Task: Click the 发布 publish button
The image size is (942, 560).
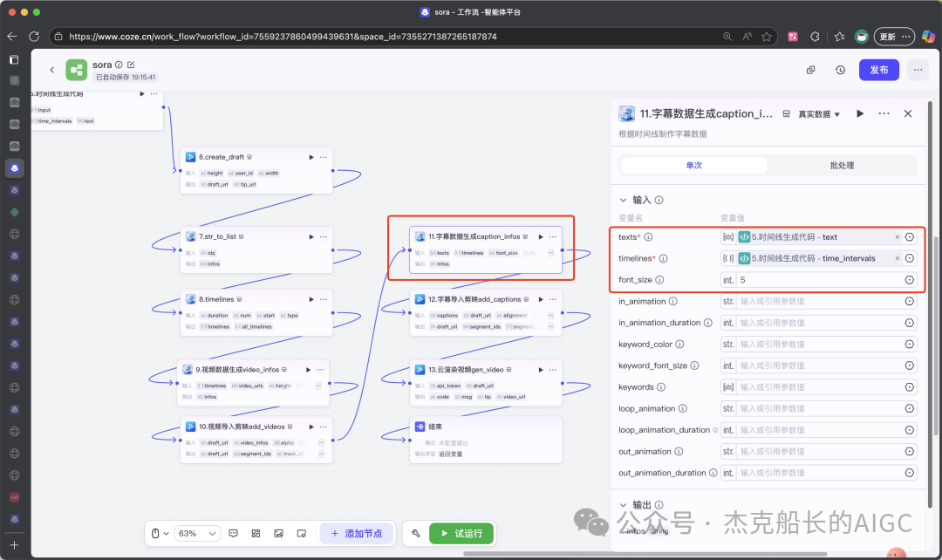Action: pos(878,70)
